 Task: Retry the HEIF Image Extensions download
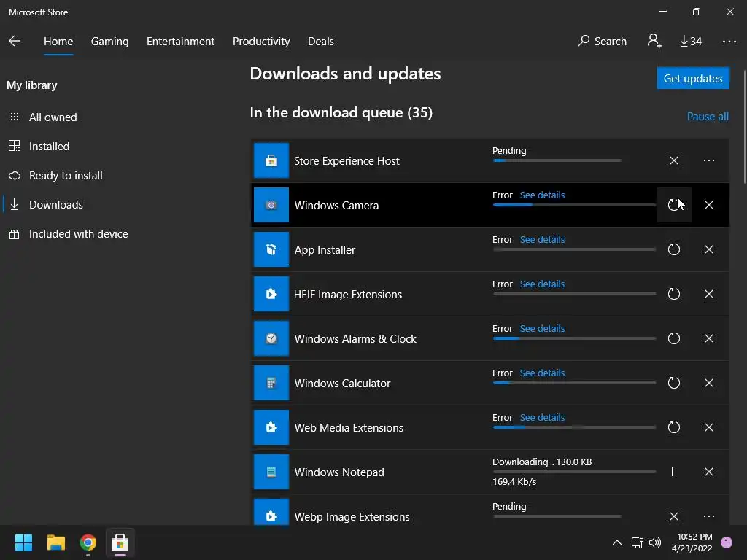[674, 294]
